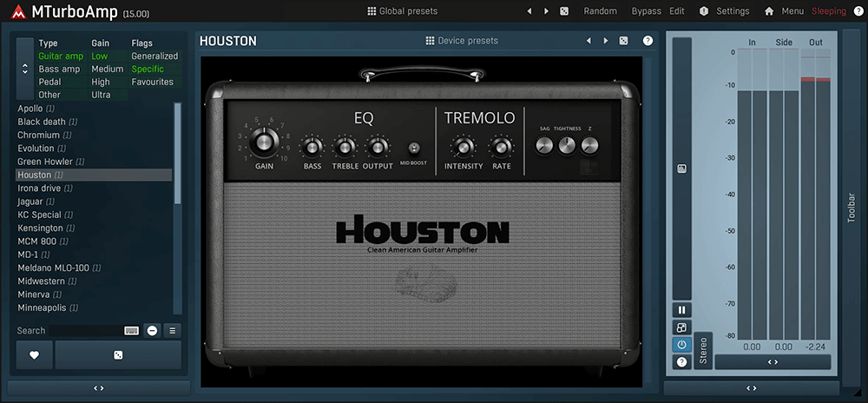The height and width of the screenshot is (403, 868).
Task: Select Favourites flag filter
Action: (153, 82)
